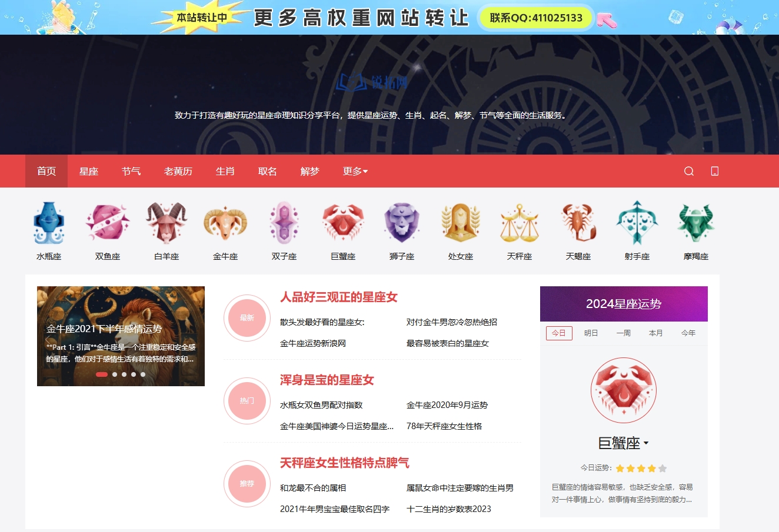The image size is (779, 532).
Task: Open 取名 in the navigation bar
Action: pyautogui.click(x=268, y=171)
